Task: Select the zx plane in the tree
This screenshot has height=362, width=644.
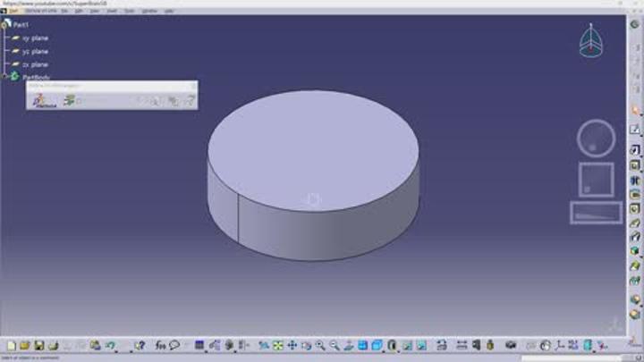Action: tap(35, 64)
